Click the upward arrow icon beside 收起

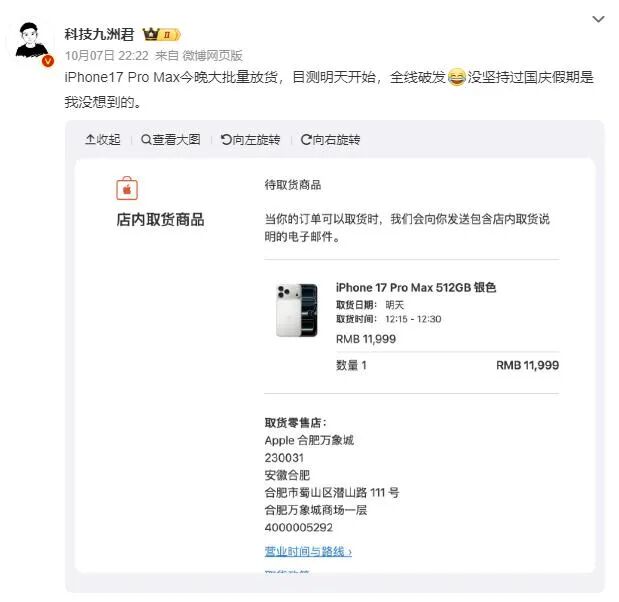[90, 140]
